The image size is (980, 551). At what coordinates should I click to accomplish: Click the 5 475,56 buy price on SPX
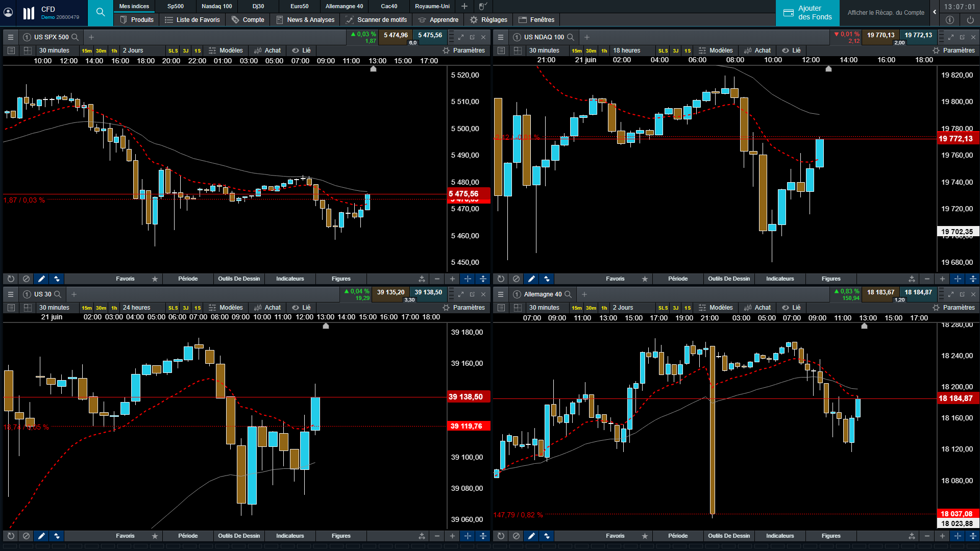[x=430, y=35]
